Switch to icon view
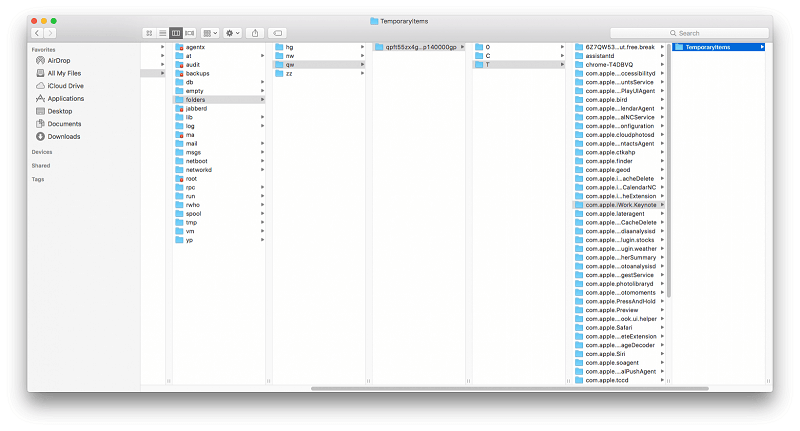Viewport: 800px width, 431px height. coord(149,33)
